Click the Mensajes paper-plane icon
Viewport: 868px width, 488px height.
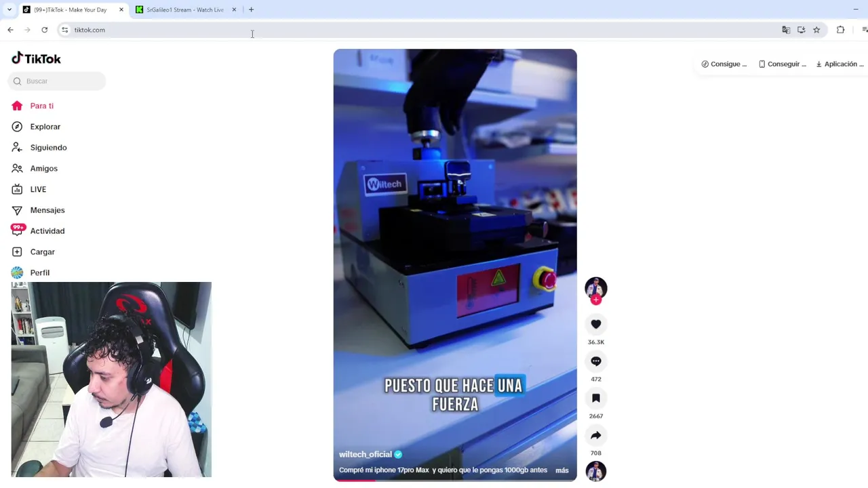click(x=17, y=210)
